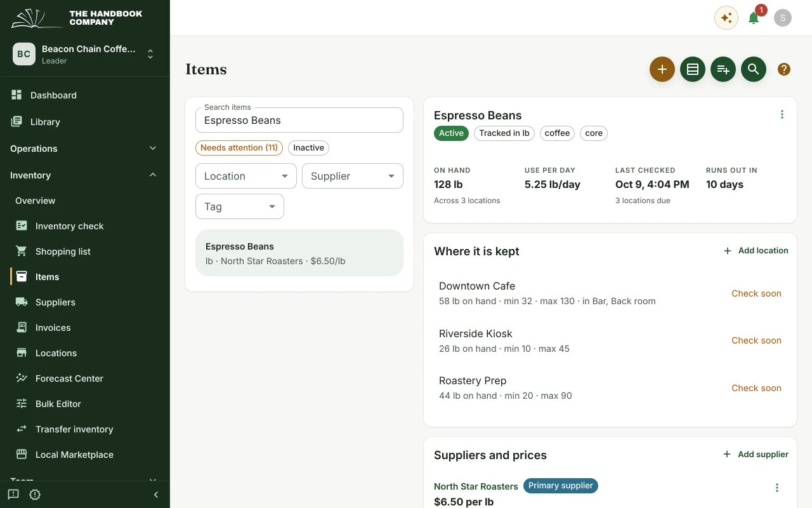
Task: Click the Search items input field
Action: tap(299, 120)
